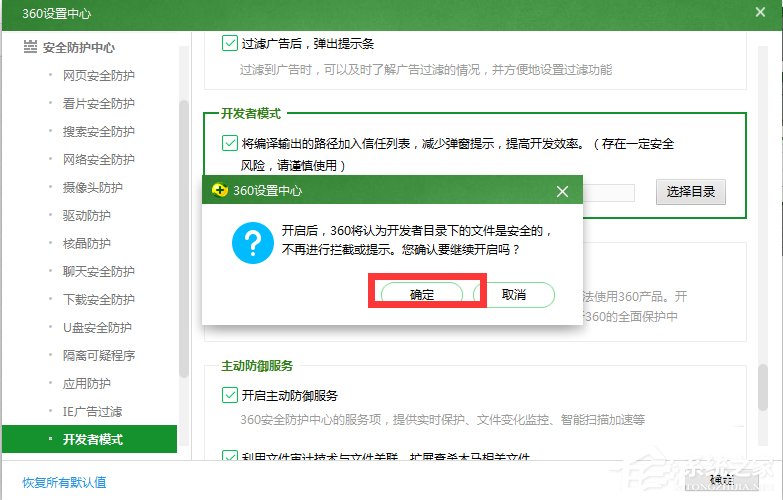Click the sidebar vertical scrollbar
783x500 pixels.
tap(183, 240)
